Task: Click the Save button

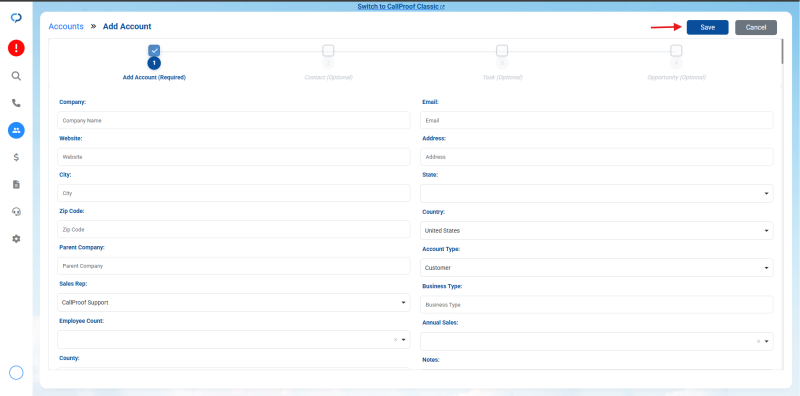Action: click(707, 28)
